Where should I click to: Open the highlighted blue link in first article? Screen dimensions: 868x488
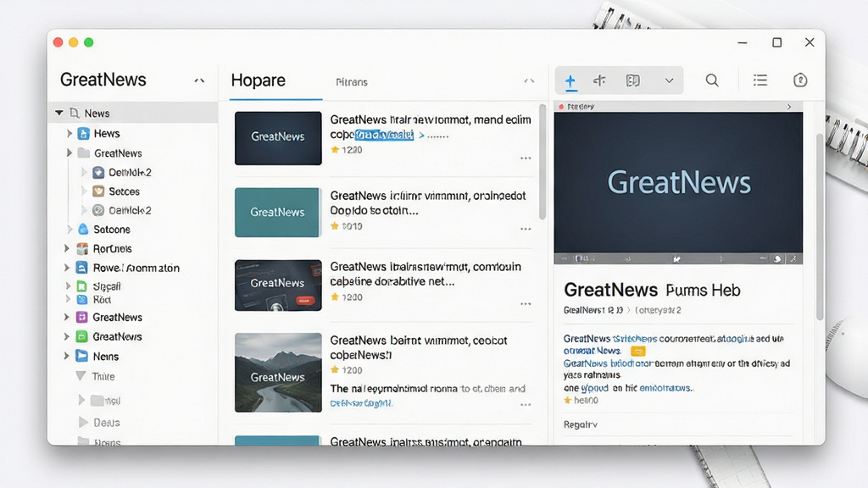pos(384,135)
